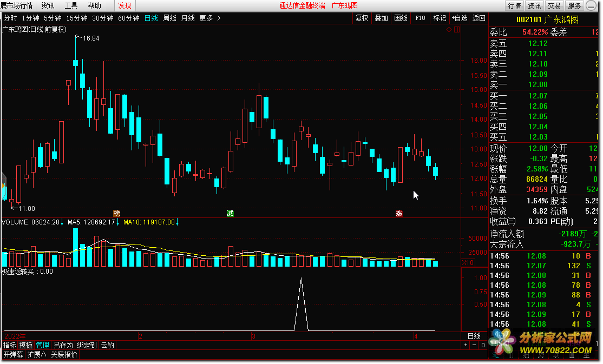
Task: Click the 买一 12.07 order book row
Action: [x=544, y=96]
